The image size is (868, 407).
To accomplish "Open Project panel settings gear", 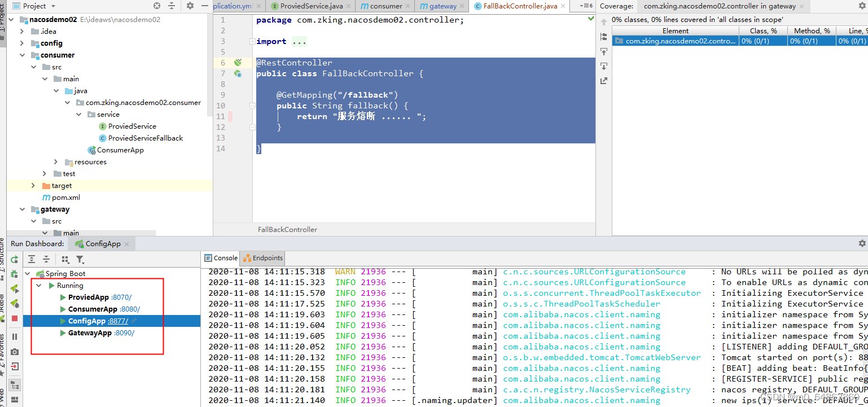I will pos(190,6).
